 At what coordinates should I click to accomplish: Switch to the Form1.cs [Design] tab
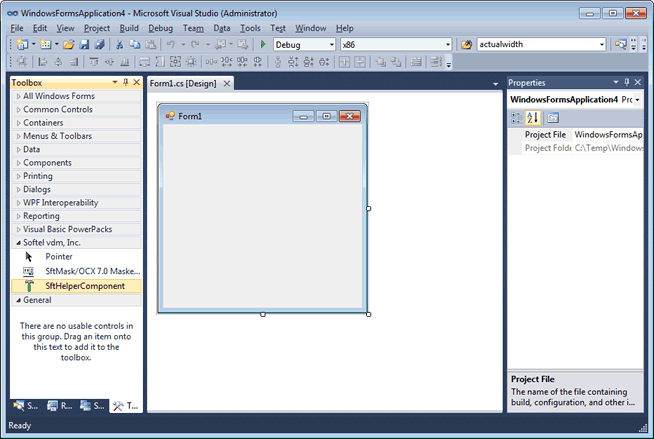(184, 83)
